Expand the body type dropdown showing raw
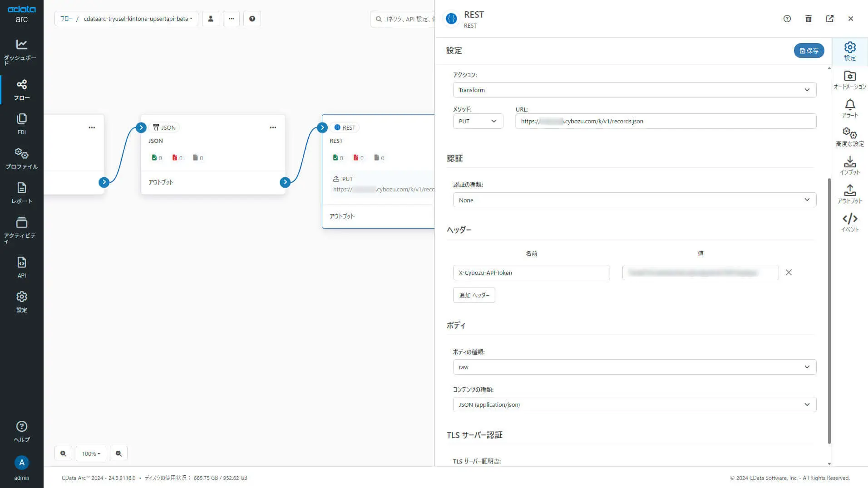The height and width of the screenshot is (488, 868). point(635,367)
